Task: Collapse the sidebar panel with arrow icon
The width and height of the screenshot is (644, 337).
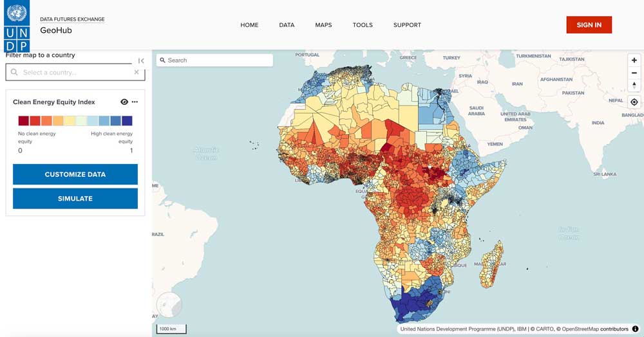Action: coord(141,60)
